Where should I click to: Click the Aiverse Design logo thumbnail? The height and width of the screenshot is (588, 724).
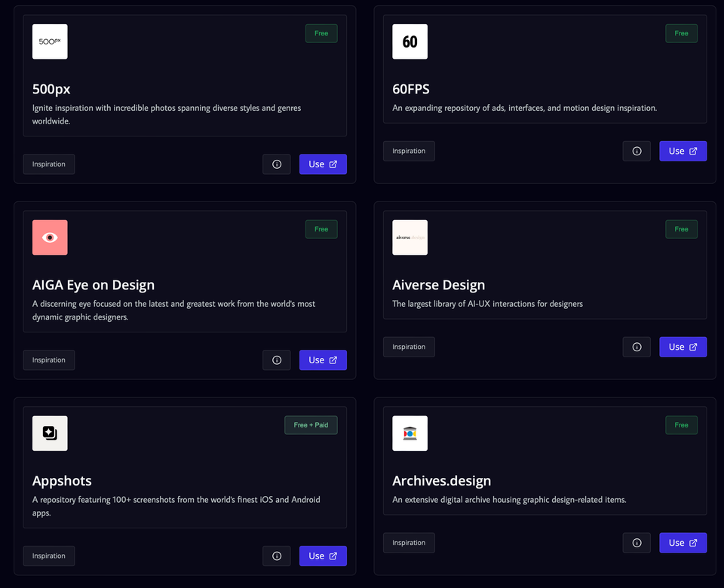tap(410, 237)
